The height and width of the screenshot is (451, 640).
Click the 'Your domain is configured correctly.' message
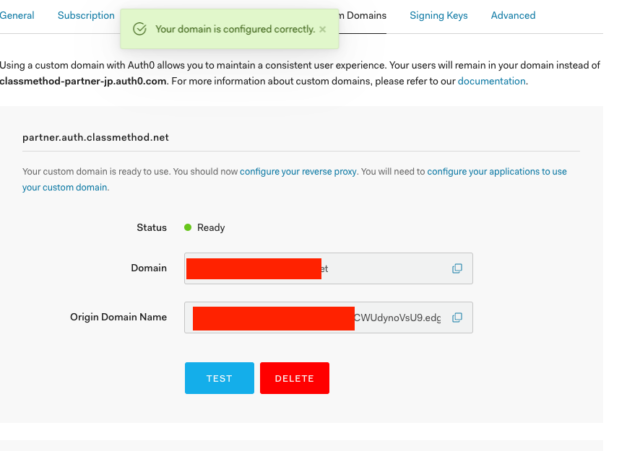coord(235,29)
